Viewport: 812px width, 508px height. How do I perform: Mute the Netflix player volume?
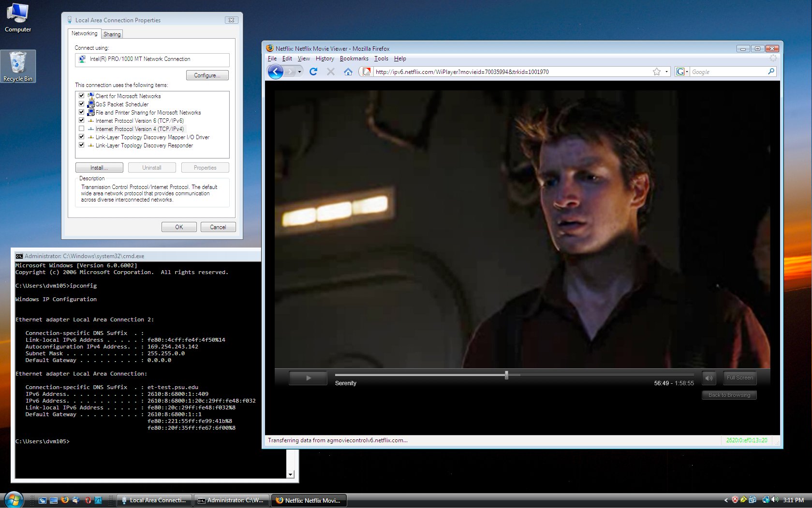tap(709, 378)
